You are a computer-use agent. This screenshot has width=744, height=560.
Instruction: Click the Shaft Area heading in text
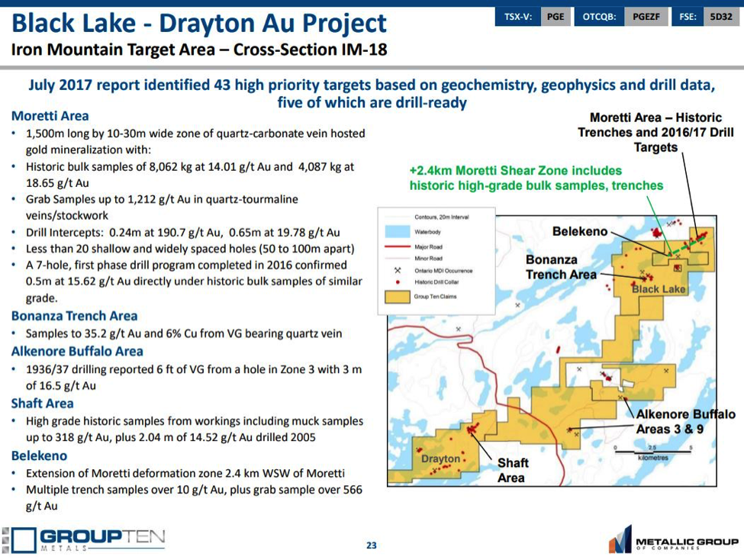pos(42,404)
